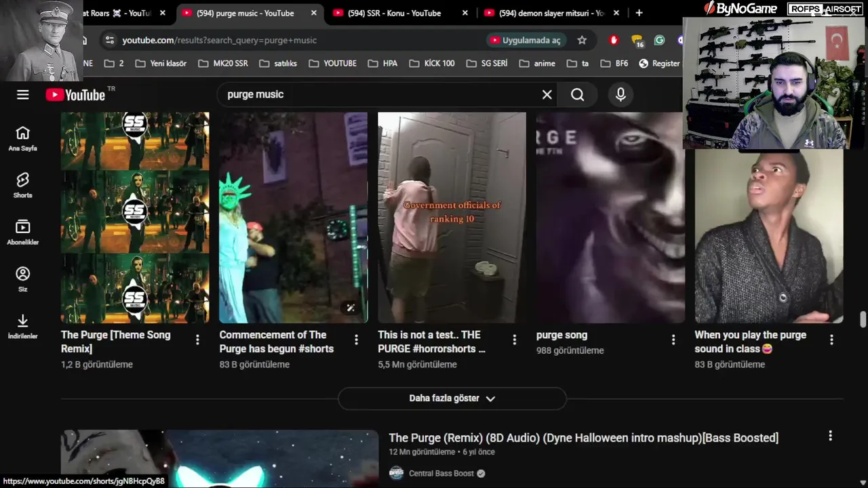Open the MK20 SSR bookmark folder
Screen dimensions: 868x488
click(x=223, y=63)
